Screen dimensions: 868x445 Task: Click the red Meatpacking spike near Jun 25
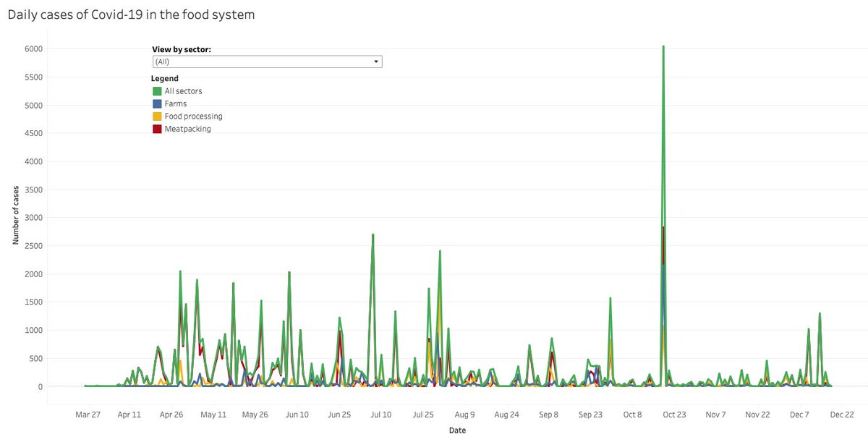click(340, 334)
